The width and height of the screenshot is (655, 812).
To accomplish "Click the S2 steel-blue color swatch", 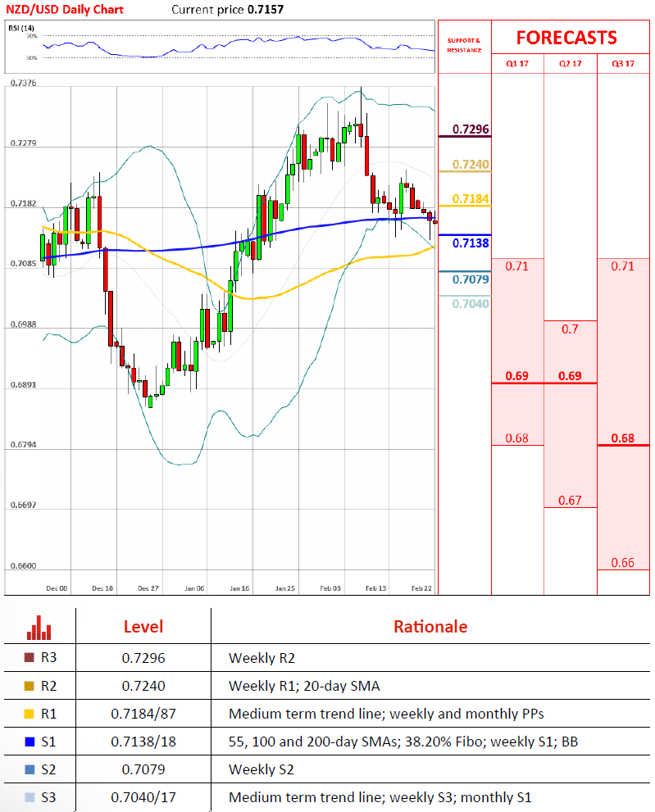I will coord(30,769).
